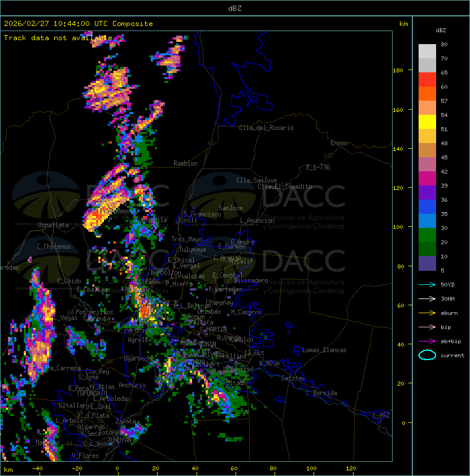Click the Ramblon label near the 140 km mark

click(185, 163)
